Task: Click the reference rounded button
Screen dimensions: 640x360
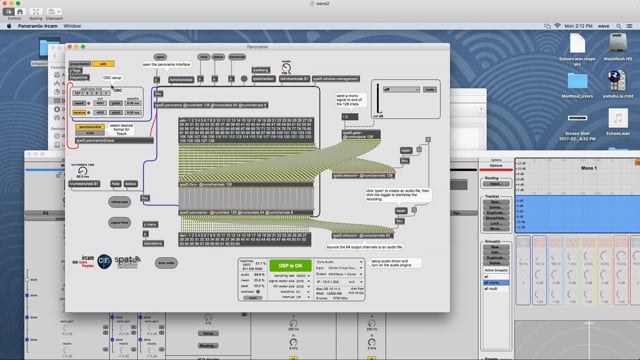Action: click(x=120, y=202)
